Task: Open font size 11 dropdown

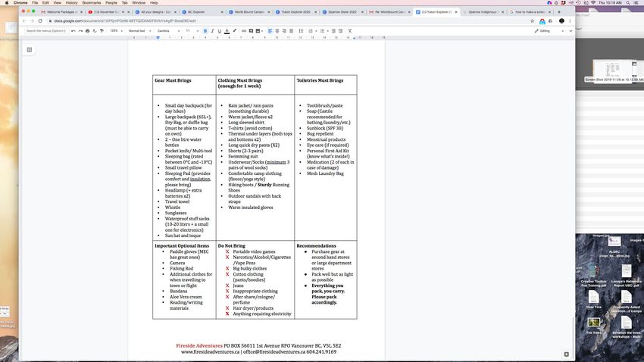Action: pyautogui.click(x=192, y=31)
